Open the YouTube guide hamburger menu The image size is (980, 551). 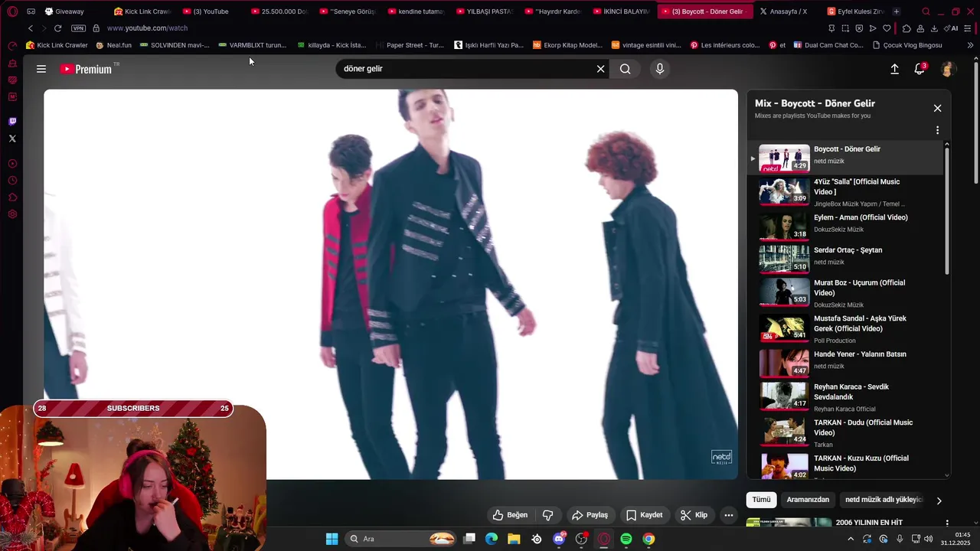(x=41, y=69)
